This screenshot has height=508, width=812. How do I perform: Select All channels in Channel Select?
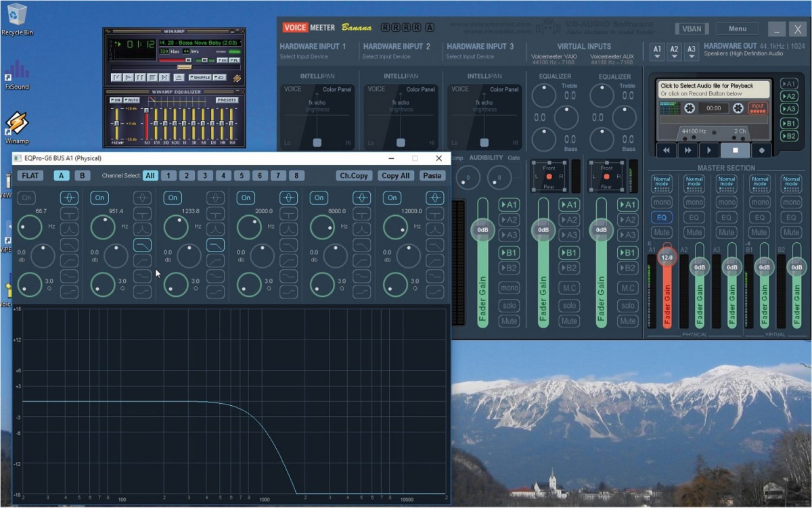coord(150,176)
